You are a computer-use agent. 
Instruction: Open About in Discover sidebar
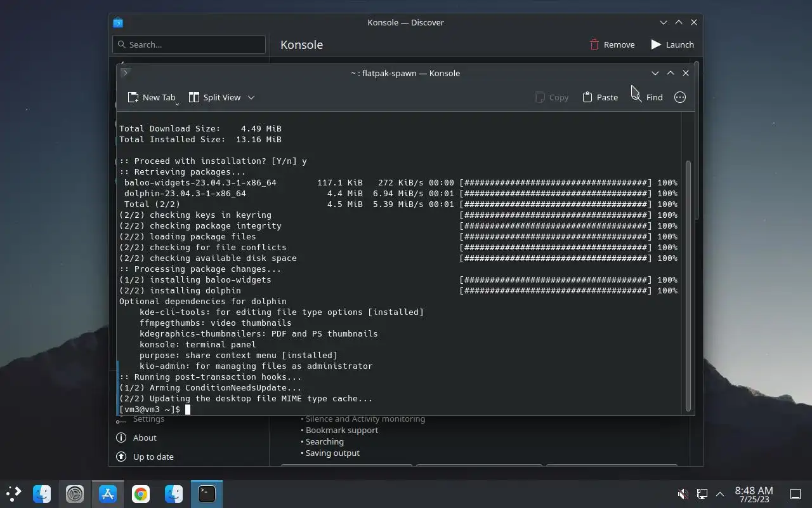tap(145, 438)
